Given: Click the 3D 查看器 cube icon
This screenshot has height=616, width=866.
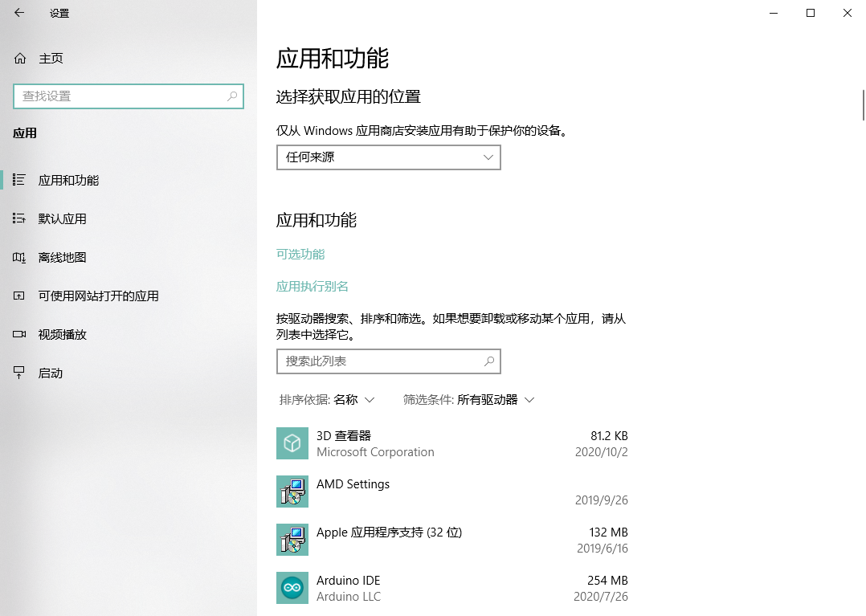Looking at the screenshot, I should [x=292, y=443].
